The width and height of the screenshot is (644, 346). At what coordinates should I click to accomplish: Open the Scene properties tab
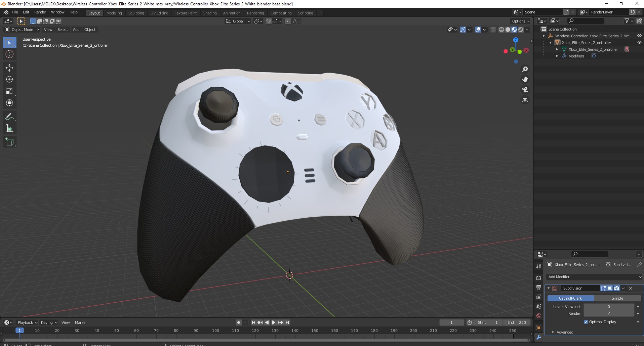pyautogui.click(x=539, y=306)
